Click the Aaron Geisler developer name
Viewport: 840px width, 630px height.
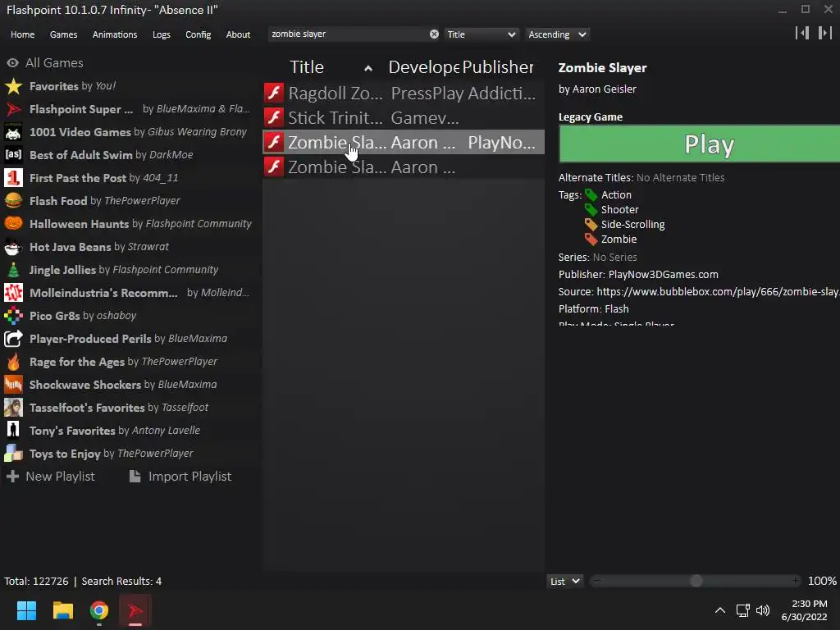(605, 89)
